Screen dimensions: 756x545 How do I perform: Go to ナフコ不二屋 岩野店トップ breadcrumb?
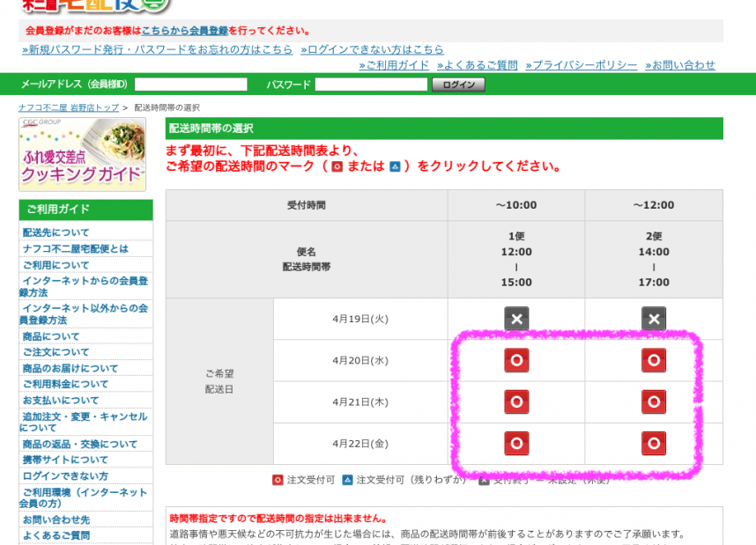click(x=68, y=107)
